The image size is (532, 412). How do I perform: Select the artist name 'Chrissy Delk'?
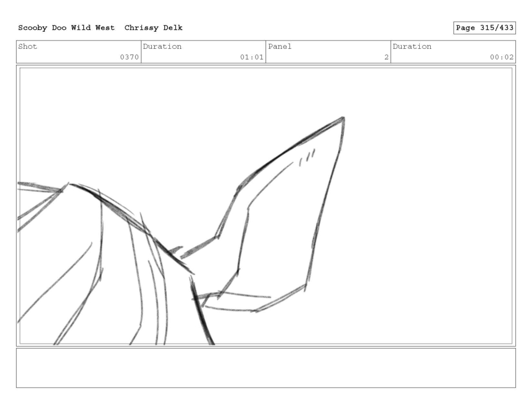(x=153, y=28)
